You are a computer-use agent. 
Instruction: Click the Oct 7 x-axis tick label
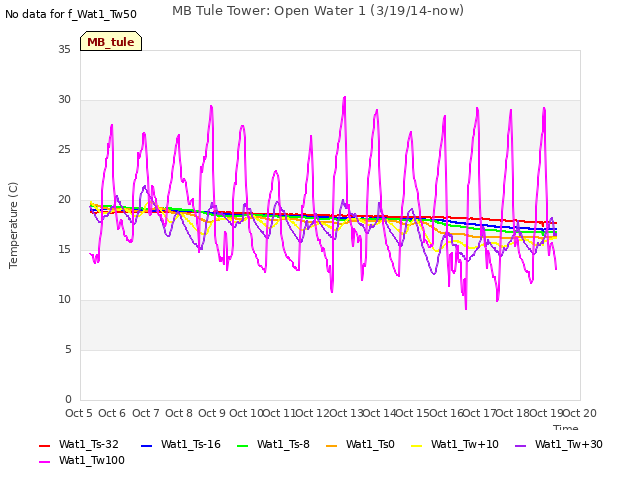pyautogui.click(x=145, y=413)
